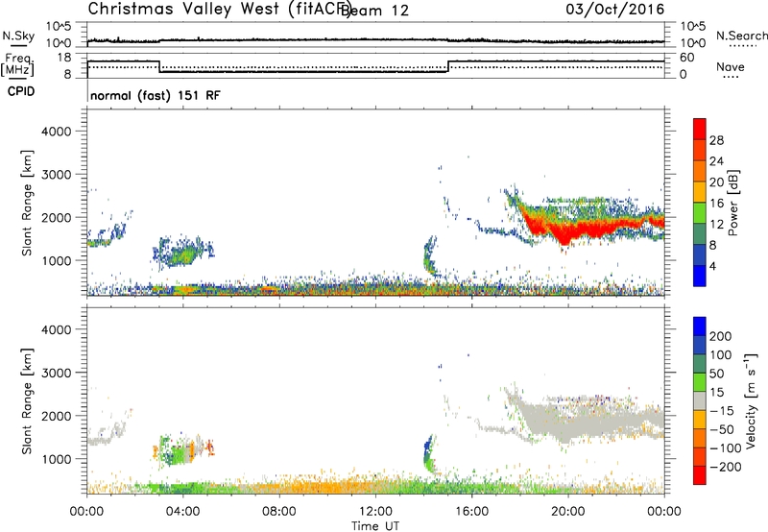Screen dimensions: 768x532
Task: Click the 20:00 time tick label
Action: coord(568,512)
